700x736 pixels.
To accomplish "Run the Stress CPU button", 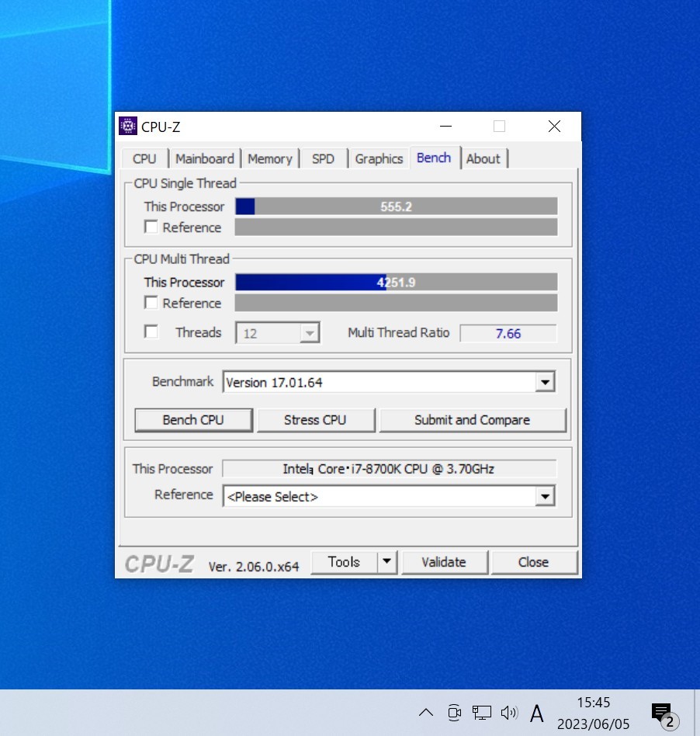I will tap(315, 420).
